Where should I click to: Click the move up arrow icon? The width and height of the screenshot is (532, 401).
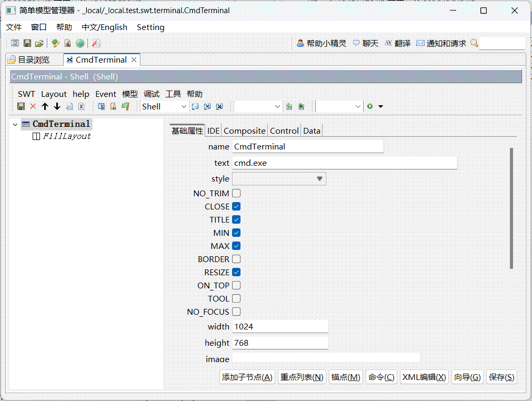(45, 106)
